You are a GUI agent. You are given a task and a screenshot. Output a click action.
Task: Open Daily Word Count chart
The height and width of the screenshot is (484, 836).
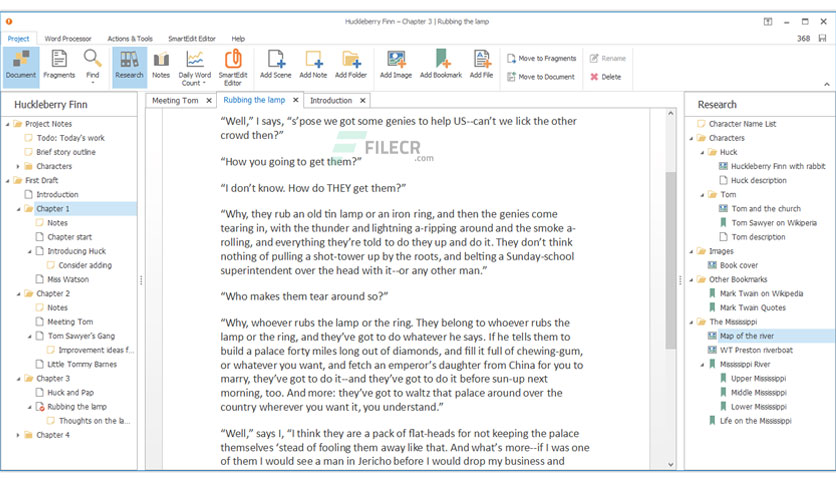pyautogui.click(x=195, y=66)
